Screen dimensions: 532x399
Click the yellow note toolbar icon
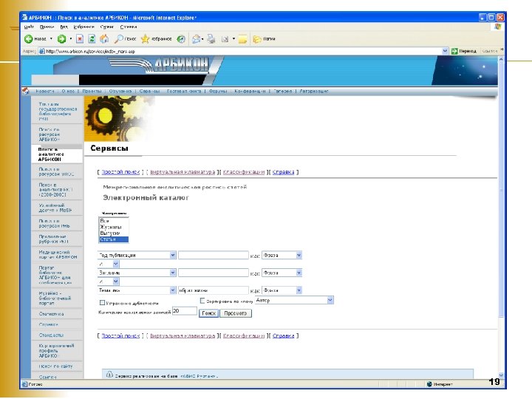tap(242, 39)
